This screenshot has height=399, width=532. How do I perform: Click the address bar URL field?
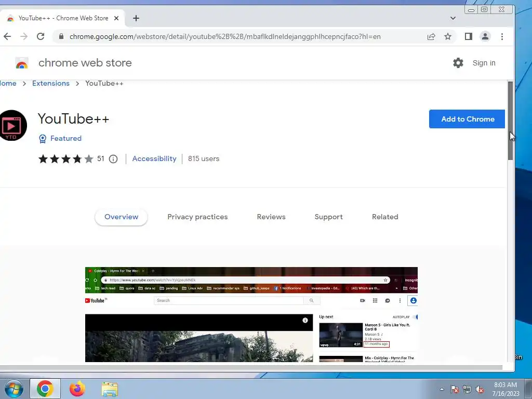225,37
